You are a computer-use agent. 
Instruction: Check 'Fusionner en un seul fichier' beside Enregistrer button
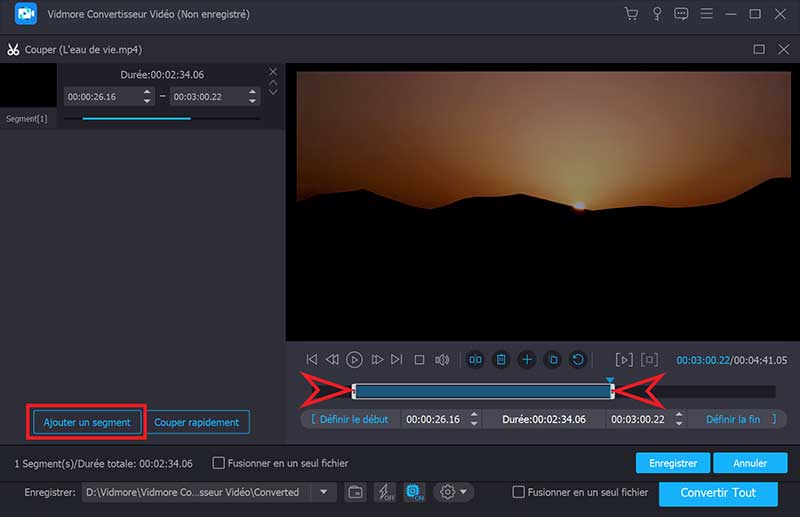point(219,463)
